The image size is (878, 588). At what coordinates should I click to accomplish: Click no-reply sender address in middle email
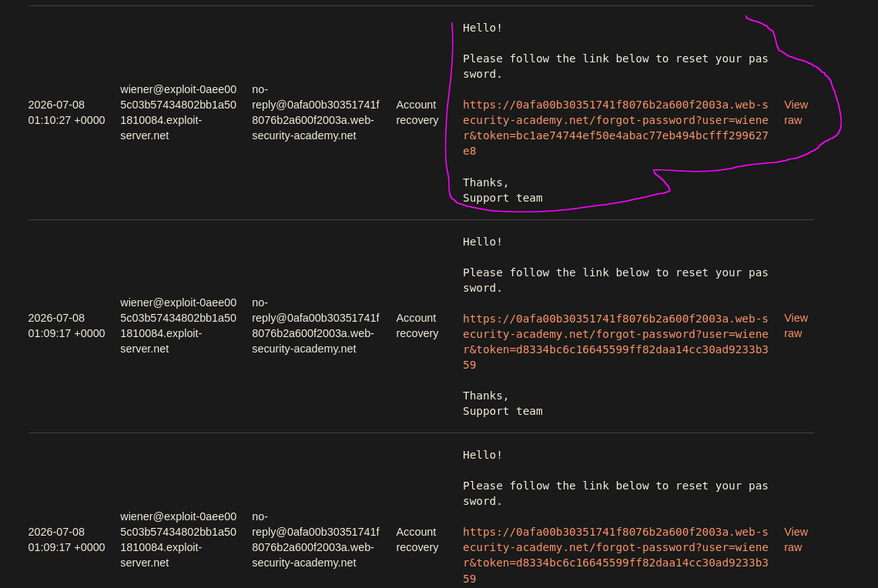315,326
